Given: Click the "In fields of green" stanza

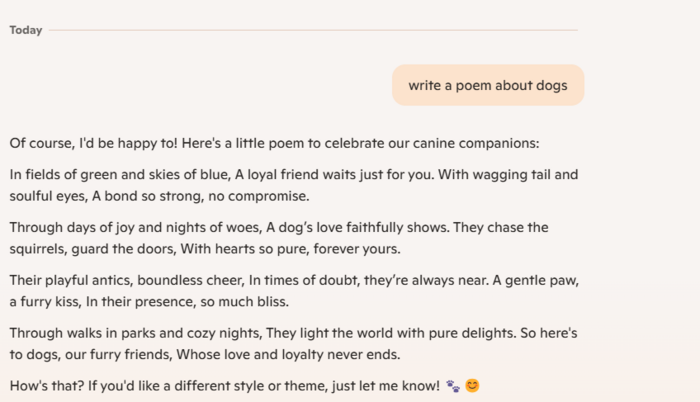Looking at the screenshot, I should (294, 185).
